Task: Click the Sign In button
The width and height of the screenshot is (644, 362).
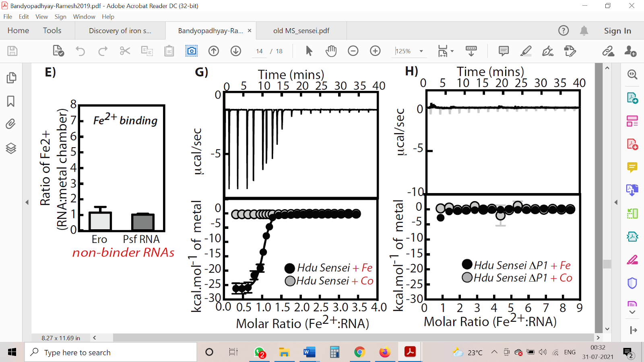Action: 617,31
